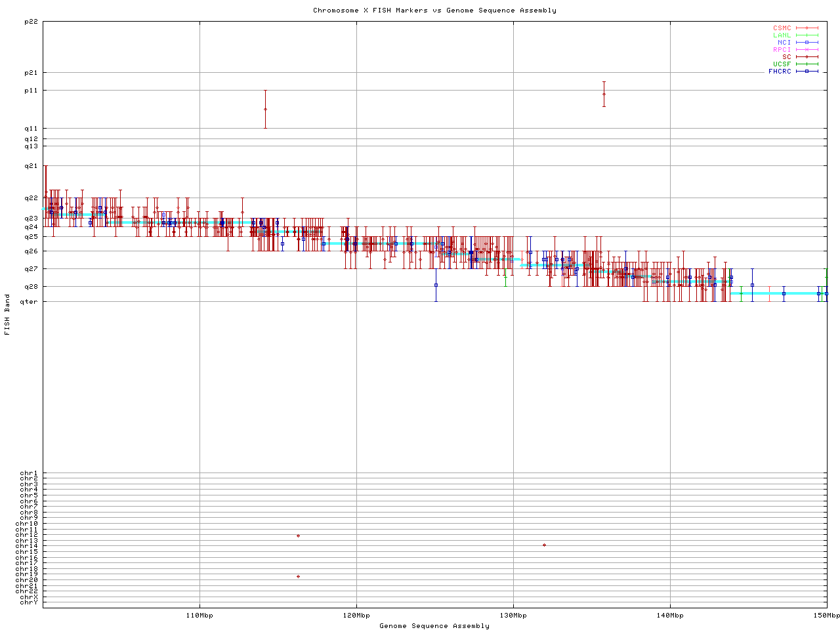
Task: Click the p22 label on the y-axis
Action: click(x=31, y=22)
